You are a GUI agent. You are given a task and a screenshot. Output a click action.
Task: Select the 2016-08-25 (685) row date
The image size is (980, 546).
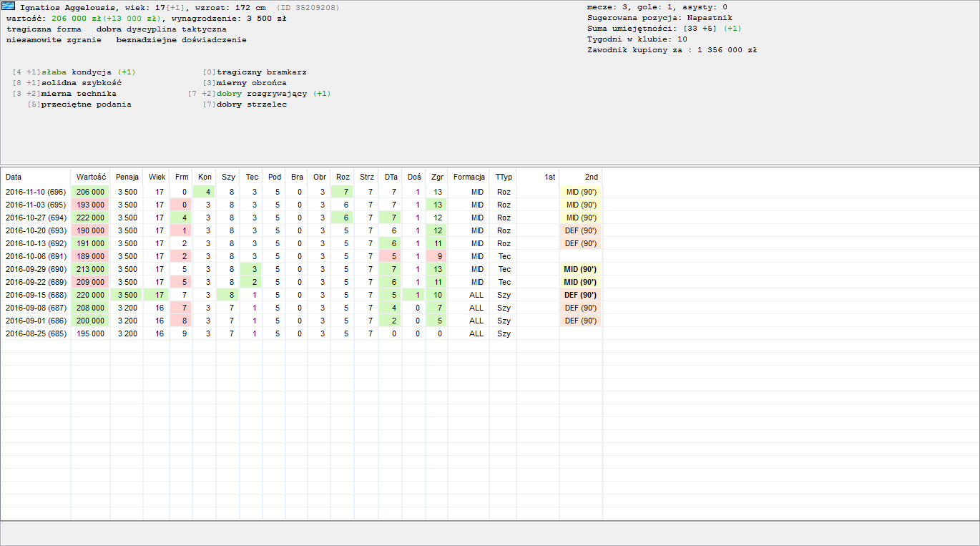(x=36, y=333)
